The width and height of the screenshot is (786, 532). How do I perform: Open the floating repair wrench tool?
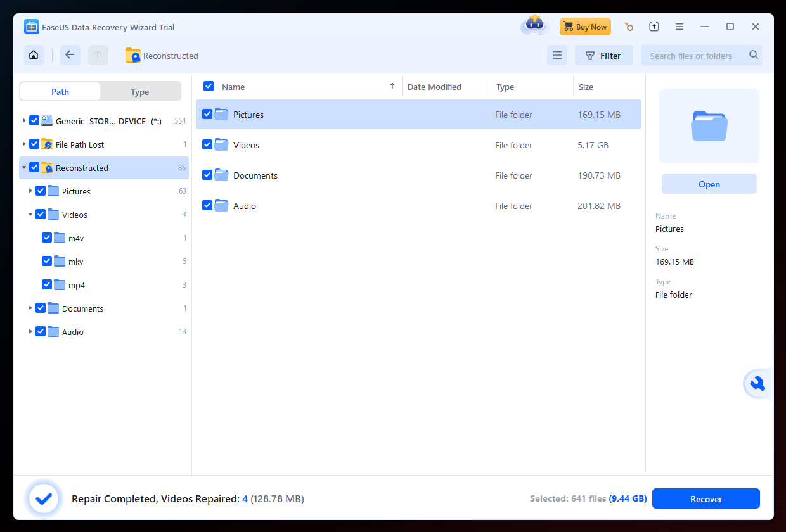tap(757, 383)
